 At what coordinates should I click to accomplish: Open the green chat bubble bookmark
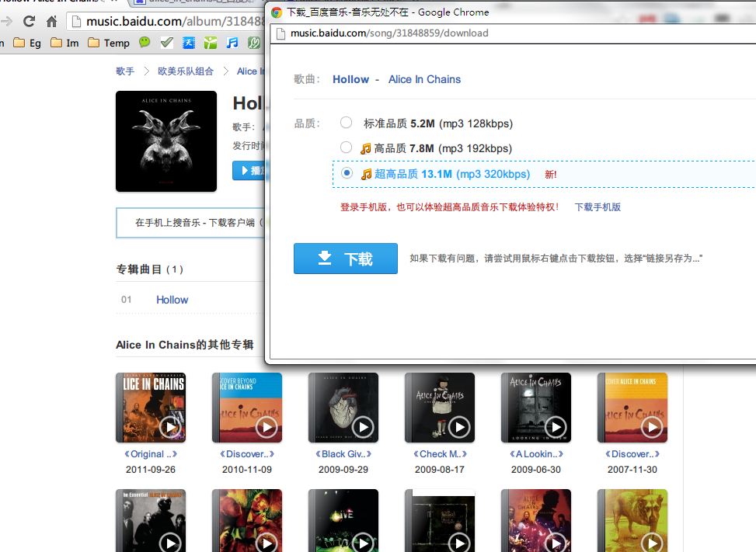click(x=145, y=43)
